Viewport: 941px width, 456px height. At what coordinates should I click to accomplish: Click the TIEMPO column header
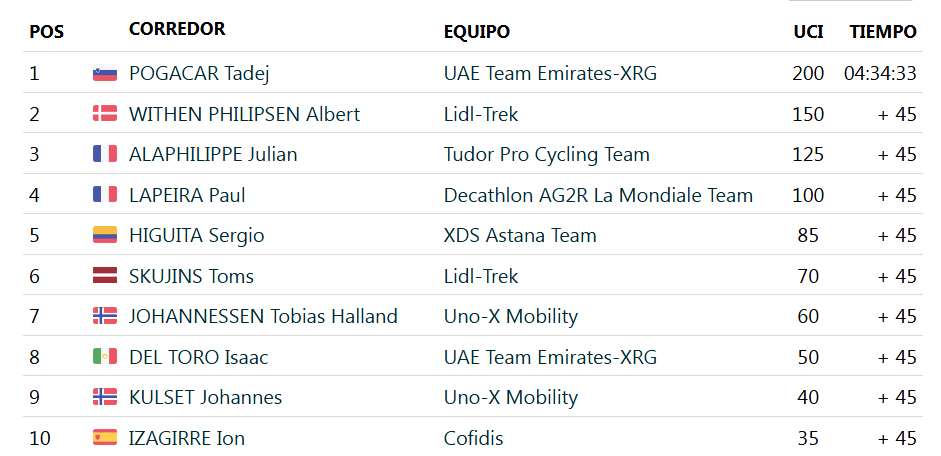[x=883, y=32]
